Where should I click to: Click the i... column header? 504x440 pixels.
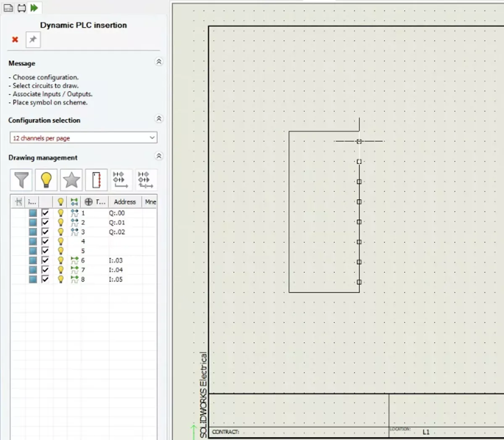(x=32, y=202)
